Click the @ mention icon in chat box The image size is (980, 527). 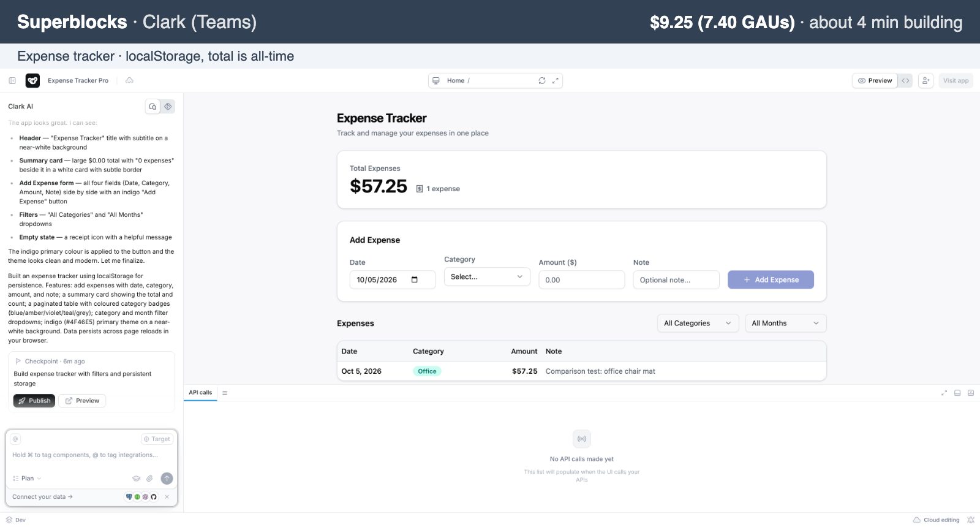(16, 439)
